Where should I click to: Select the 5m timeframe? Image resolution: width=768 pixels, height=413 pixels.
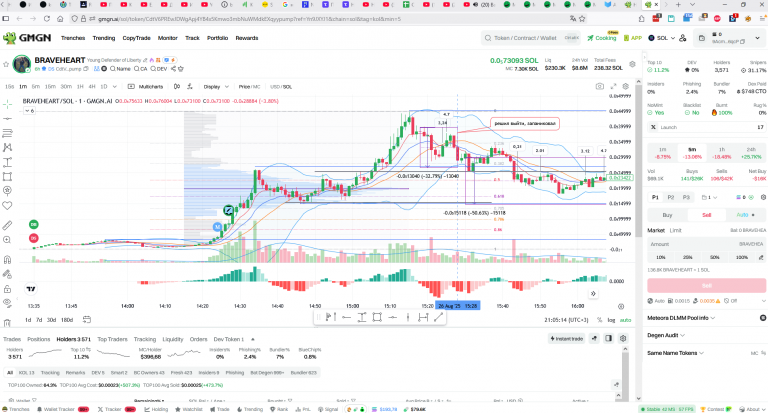[36, 87]
